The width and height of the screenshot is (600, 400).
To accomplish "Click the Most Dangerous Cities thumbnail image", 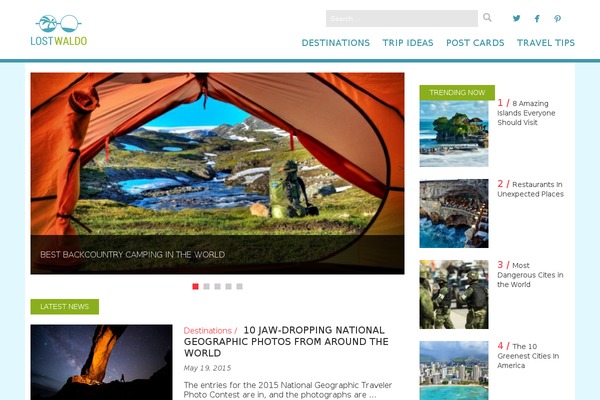I will coord(454,294).
